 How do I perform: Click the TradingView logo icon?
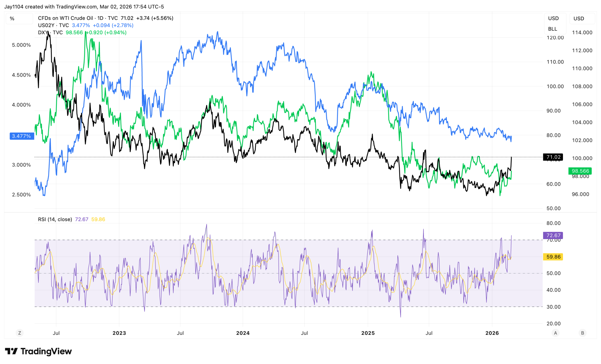(11, 351)
